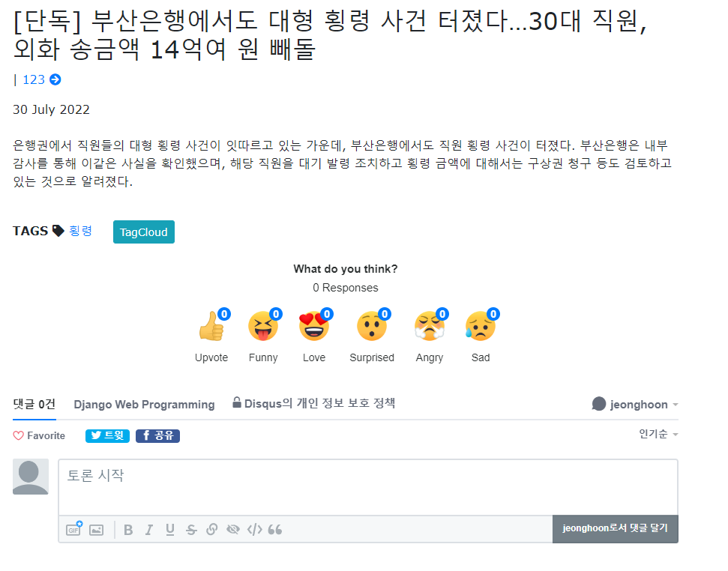The width and height of the screenshot is (728, 571).
Task: React with the Funny emoji
Action: 263,326
